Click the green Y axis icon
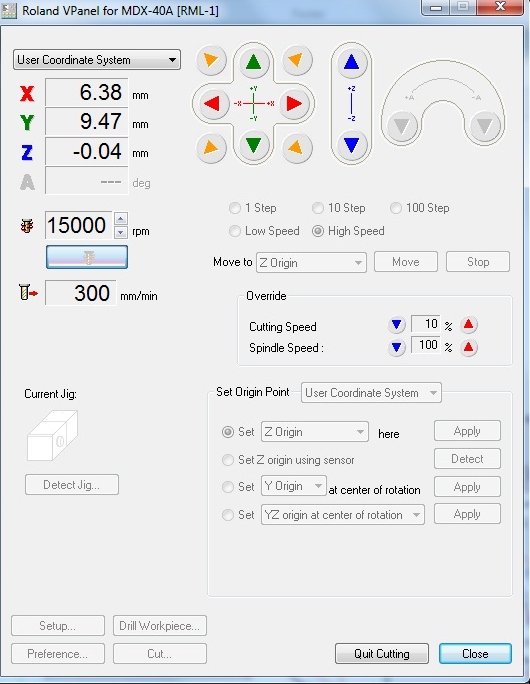This screenshot has width=530, height=684. coord(27,123)
